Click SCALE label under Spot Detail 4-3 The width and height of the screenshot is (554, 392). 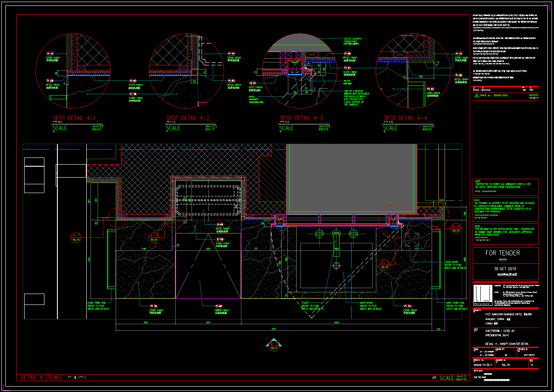(x=287, y=128)
